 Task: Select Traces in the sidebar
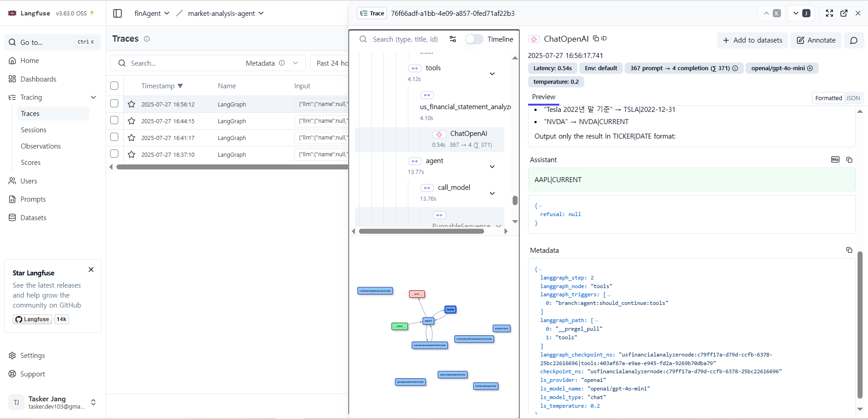tap(53, 113)
